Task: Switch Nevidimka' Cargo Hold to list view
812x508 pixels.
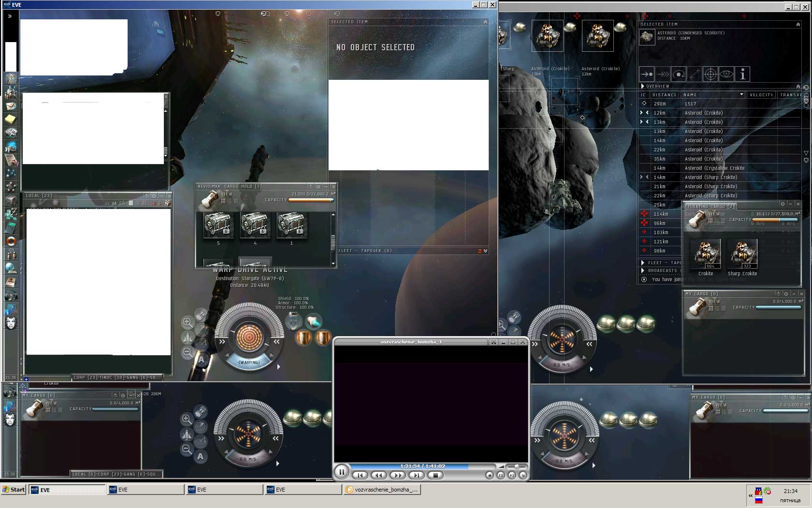Action: click(x=236, y=201)
